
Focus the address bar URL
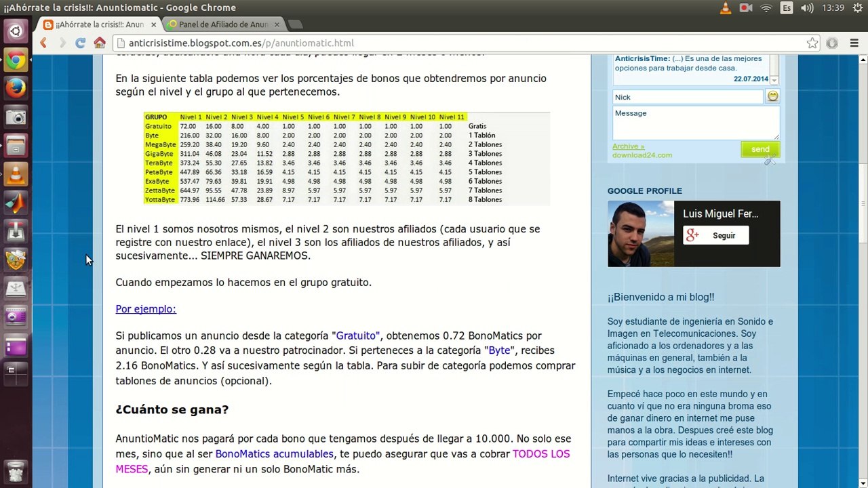461,43
